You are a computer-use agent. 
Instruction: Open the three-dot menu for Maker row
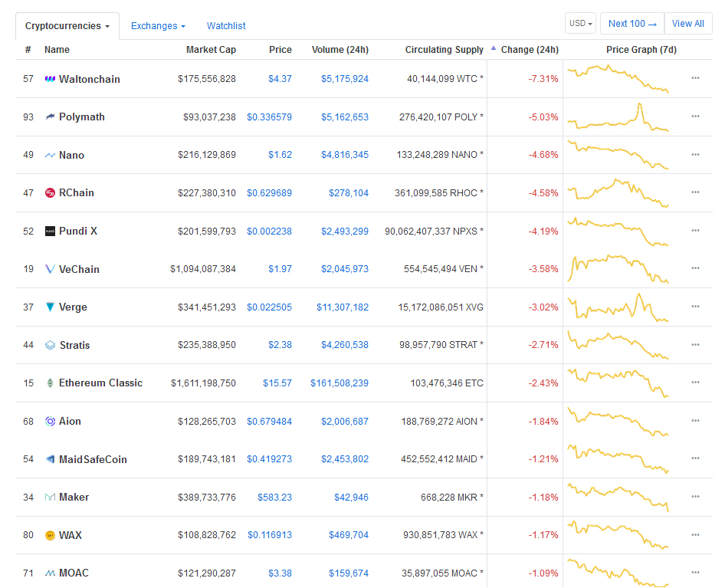695,497
